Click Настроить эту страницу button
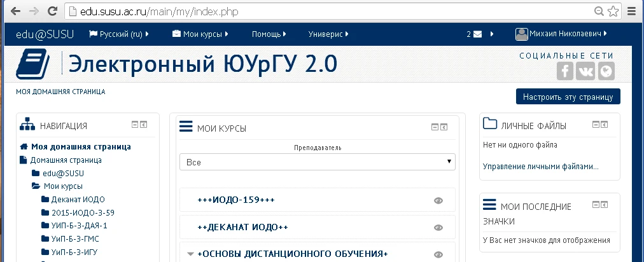This screenshot has height=262, width=644. 568,97
